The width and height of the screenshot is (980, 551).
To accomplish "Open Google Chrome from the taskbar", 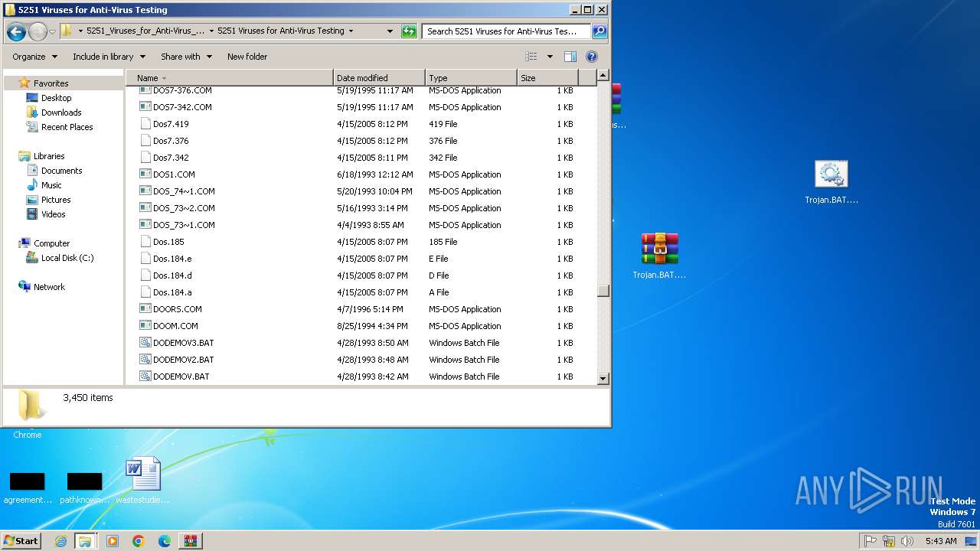I will click(139, 541).
